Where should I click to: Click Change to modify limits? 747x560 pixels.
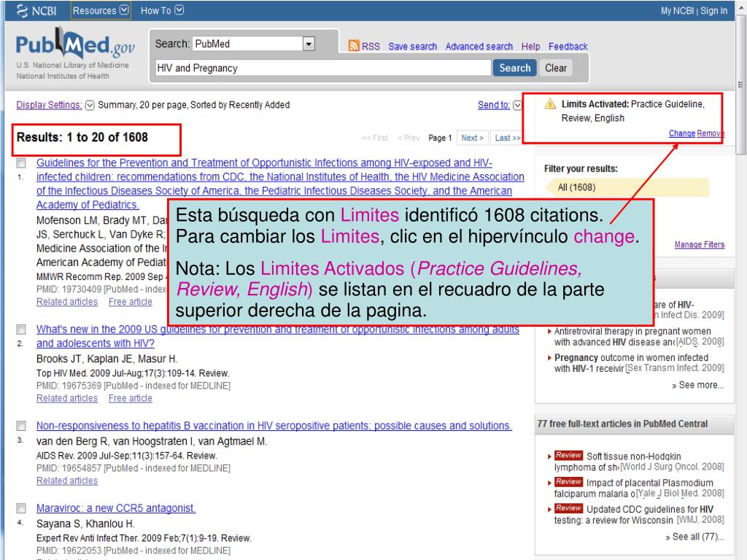(x=682, y=133)
